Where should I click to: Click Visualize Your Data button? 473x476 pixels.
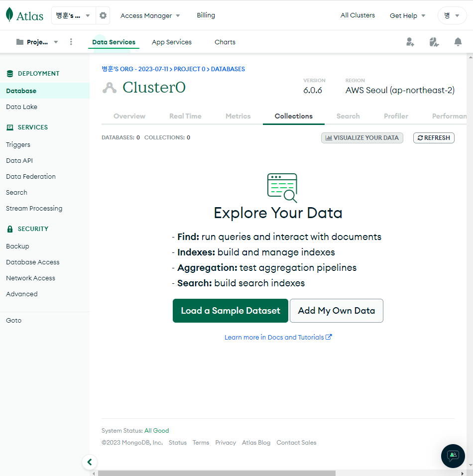click(x=362, y=138)
